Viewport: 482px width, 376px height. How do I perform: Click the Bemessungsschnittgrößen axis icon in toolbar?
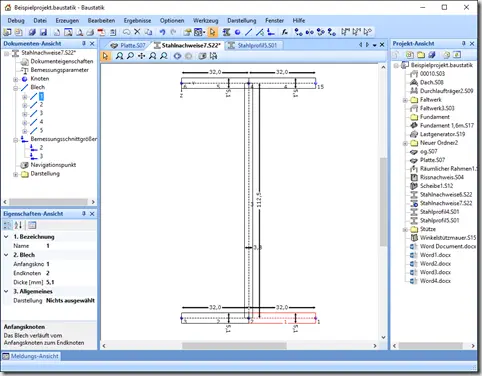[x=271, y=32]
